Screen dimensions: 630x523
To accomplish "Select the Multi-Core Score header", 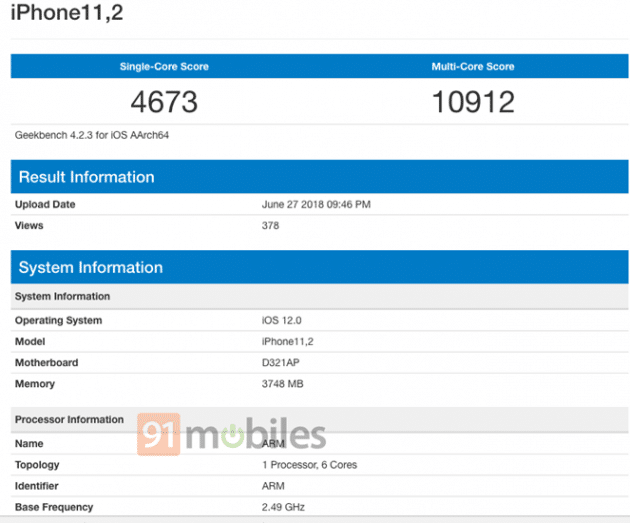I will point(474,67).
